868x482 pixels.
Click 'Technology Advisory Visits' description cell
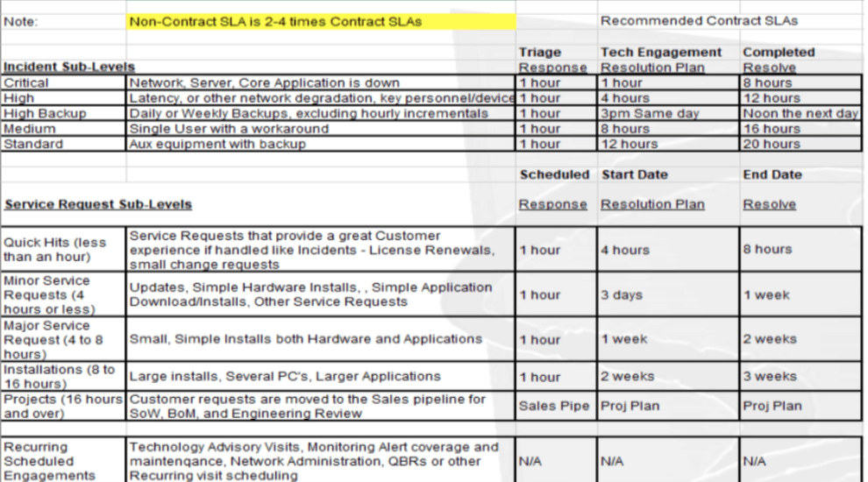pos(321,460)
